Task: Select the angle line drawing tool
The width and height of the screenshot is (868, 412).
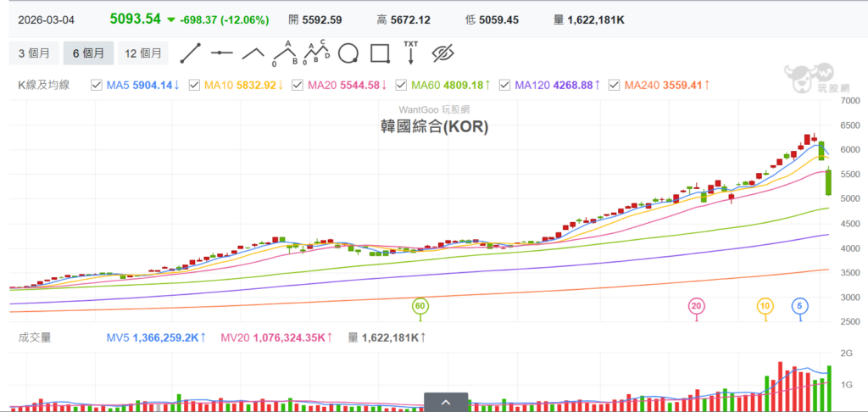Action: point(253,53)
